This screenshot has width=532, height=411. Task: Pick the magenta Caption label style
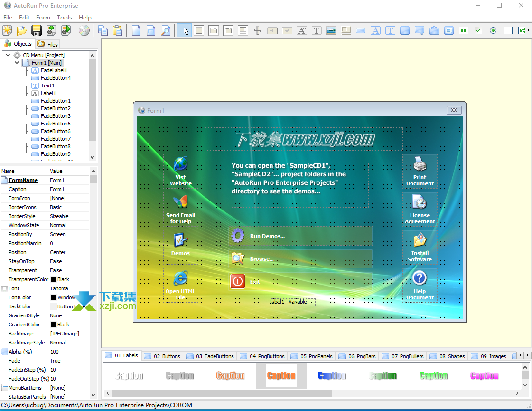point(484,376)
